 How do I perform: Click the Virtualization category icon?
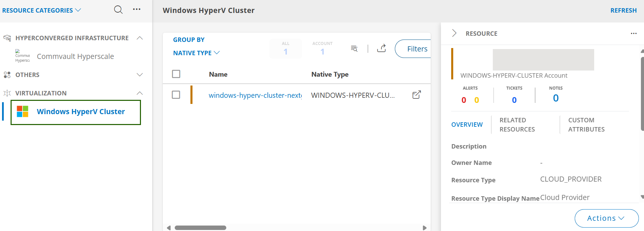7,93
